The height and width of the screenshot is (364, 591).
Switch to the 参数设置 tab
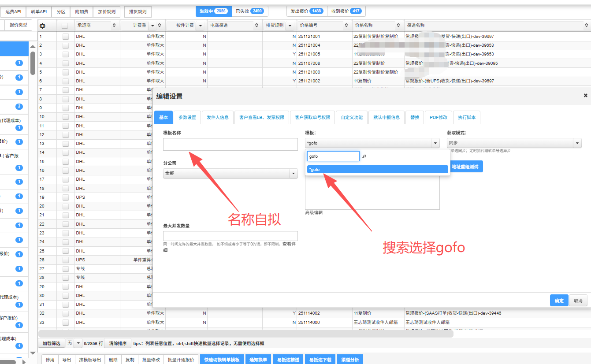[187, 117]
